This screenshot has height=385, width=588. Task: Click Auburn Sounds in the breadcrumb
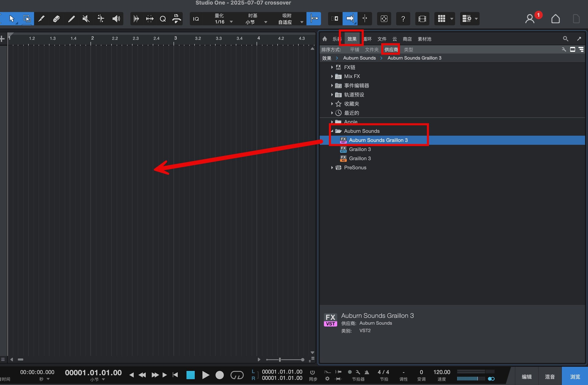[360, 58]
